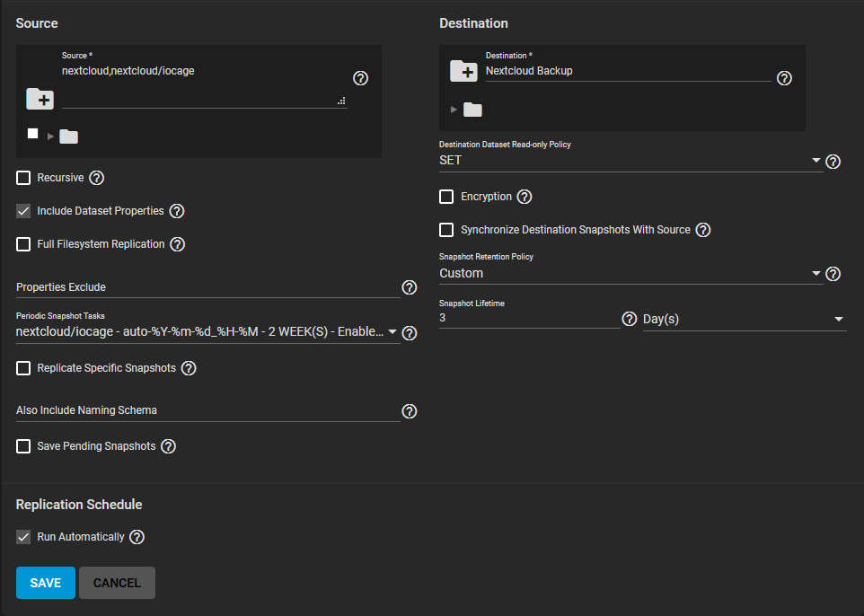Click the Replication Schedule heading
Viewport: 864px width, 616px height.
[79, 505]
